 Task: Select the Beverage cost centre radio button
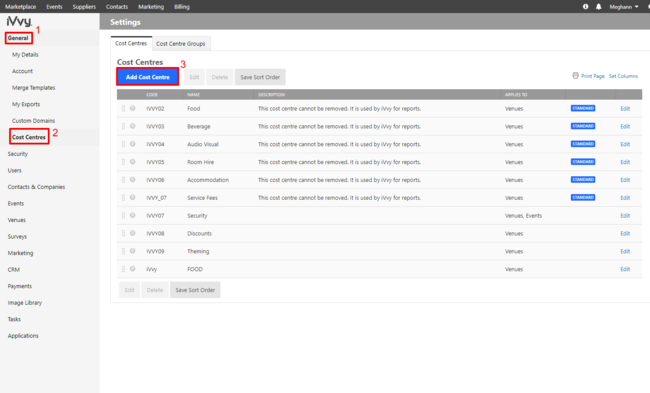pos(133,126)
